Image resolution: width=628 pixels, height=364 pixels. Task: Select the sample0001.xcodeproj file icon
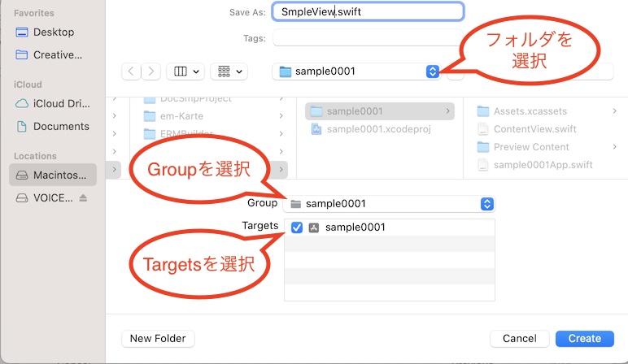(317, 129)
